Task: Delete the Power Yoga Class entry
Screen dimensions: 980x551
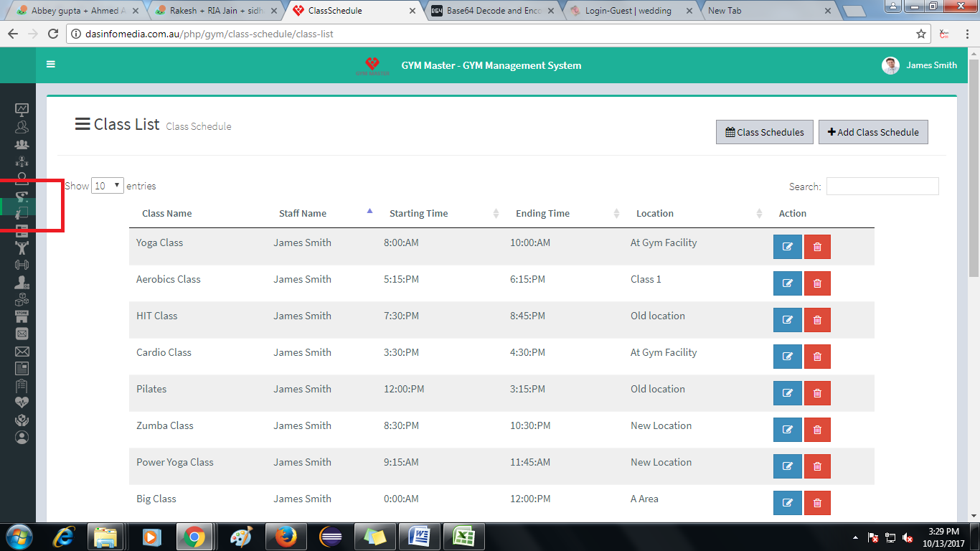Action: tap(817, 466)
